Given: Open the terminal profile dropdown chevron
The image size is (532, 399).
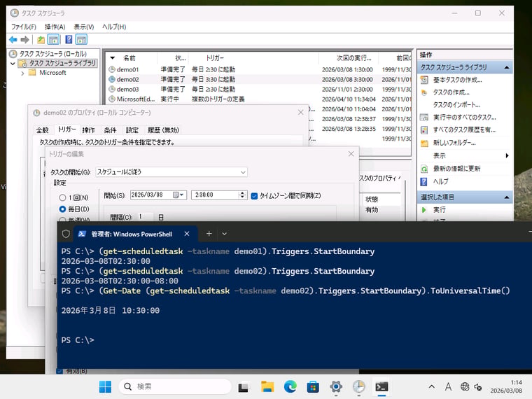Looking at the screenshot, I should click(x=224, y=234).
